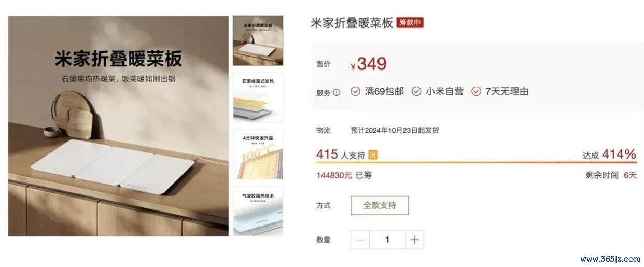Click the 满69包邮 service text
The image size is (644, 267).
tap(384, 91)
